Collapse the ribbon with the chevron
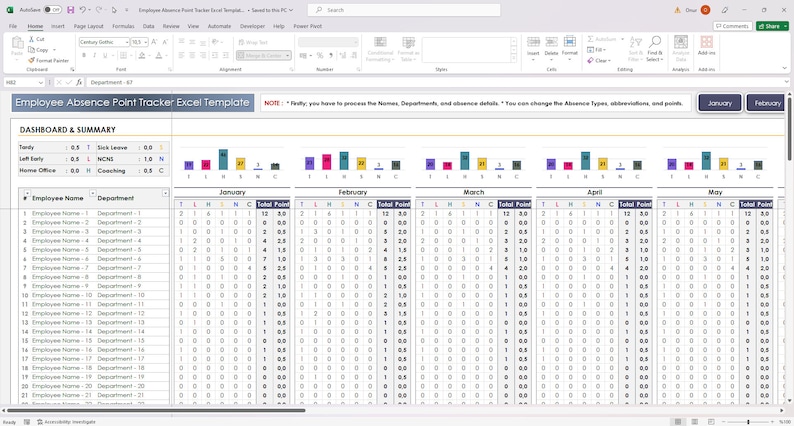 [785, 68]
